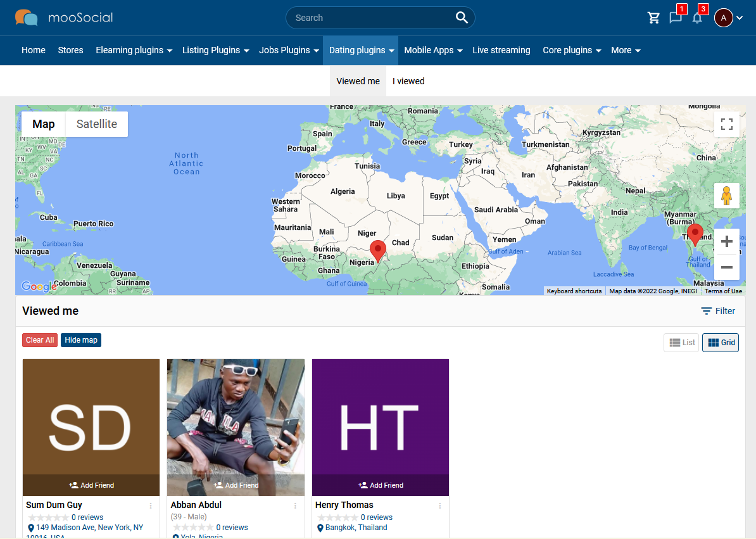Click the Street View pegman icon
Screen dimensions: 756x539
coord(727,196)
